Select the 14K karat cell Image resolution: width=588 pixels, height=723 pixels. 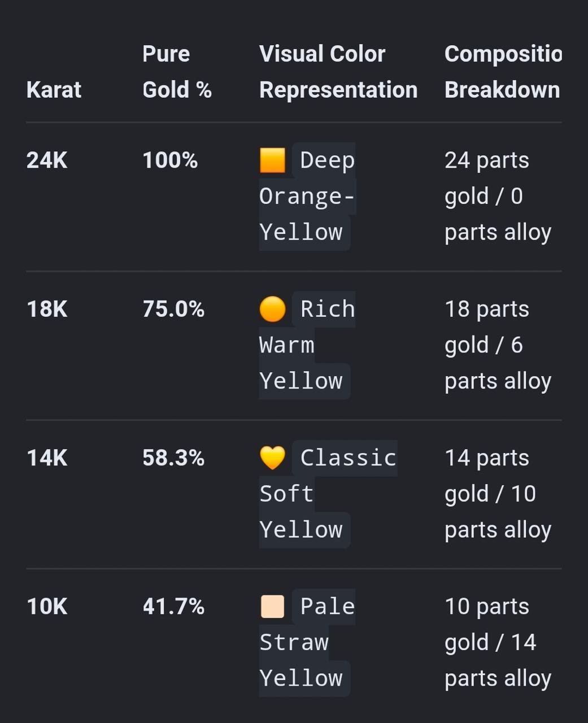coord(47,458)
